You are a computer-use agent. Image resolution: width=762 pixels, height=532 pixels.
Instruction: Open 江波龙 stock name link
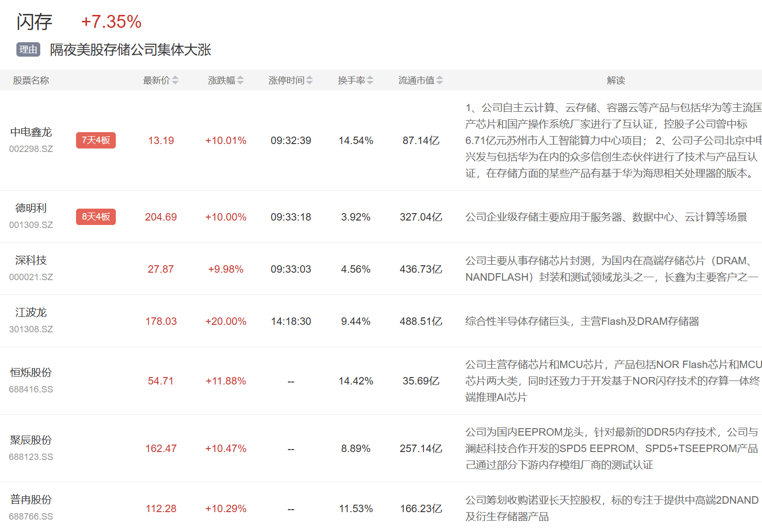pyautogui.click(x=31, y=312)
